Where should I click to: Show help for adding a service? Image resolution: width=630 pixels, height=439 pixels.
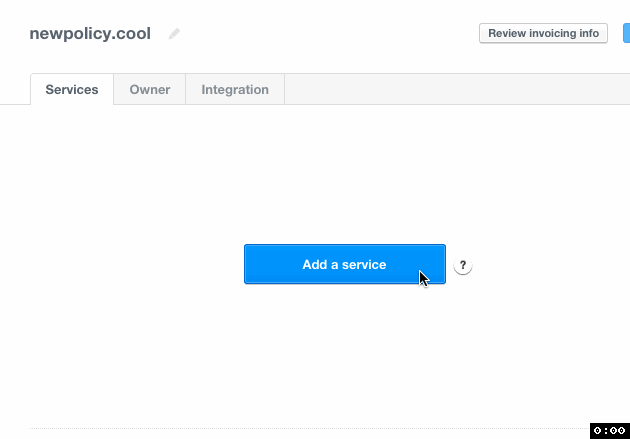point(462,266)
